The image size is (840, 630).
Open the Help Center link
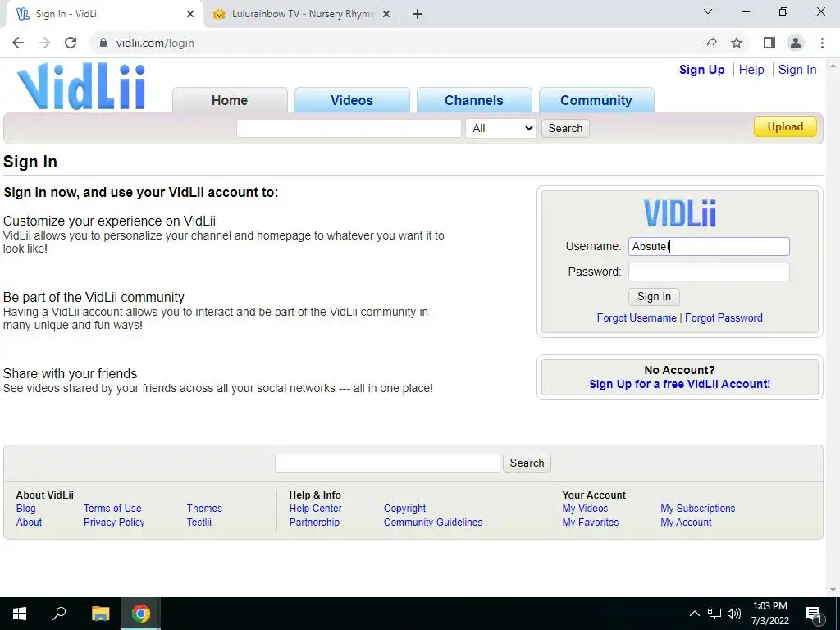point(316,509)
